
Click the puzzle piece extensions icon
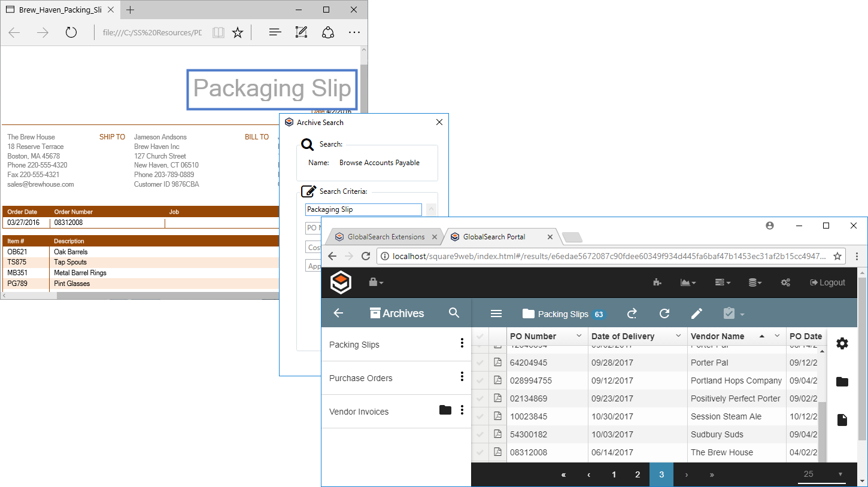coord(657,282)
